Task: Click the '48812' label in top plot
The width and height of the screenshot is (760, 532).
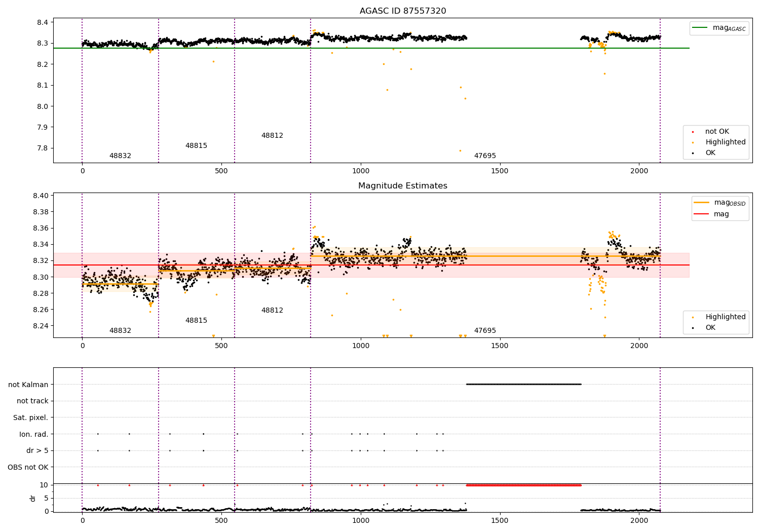Action: click(x=272, y=136)
